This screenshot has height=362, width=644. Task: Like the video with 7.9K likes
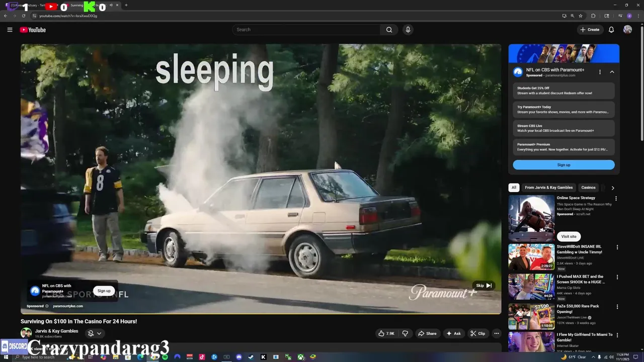pos(386,333)
